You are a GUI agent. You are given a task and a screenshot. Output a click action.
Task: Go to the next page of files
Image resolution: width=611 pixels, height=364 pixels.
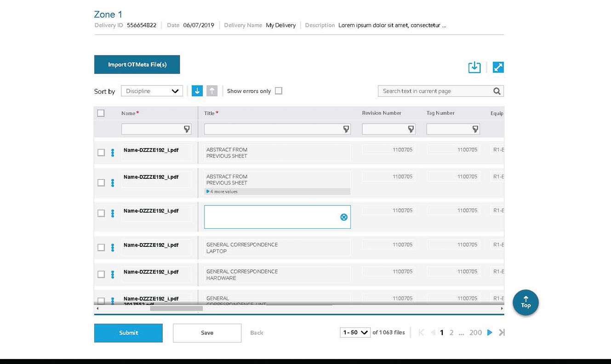[x=489, y=332]
